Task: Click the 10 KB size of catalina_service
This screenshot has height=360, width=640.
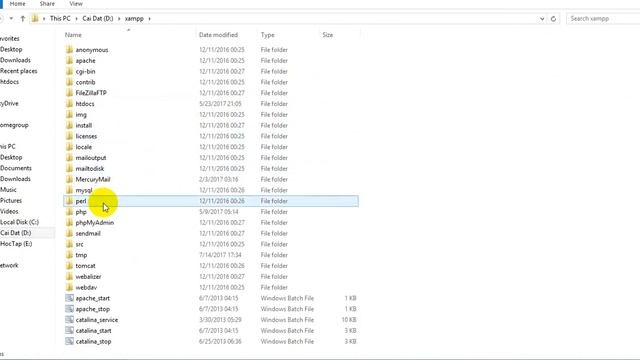Action: tap(349, 320)
